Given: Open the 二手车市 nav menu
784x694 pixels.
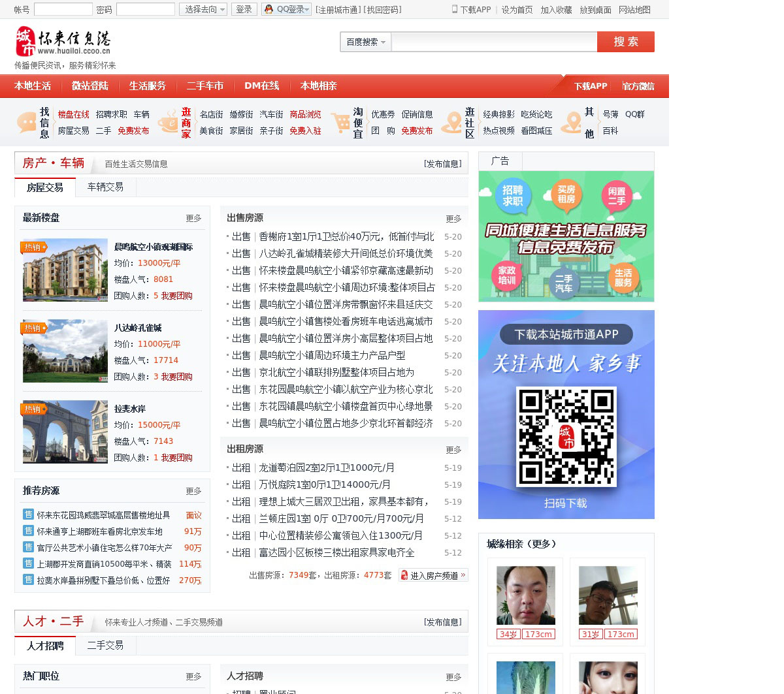Looking at the screenshot, I should pyautogui.click(x=205, y=86).
